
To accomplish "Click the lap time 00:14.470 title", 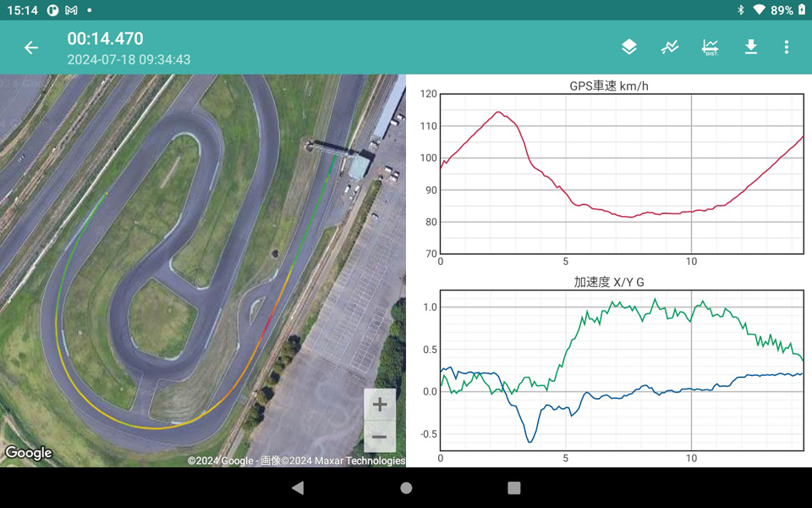I will click(x=106, y=39).
